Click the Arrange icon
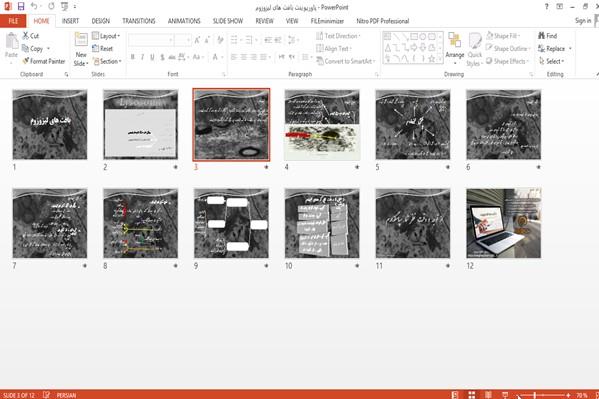This screenshot has height=399, width=599. (455, 41)
